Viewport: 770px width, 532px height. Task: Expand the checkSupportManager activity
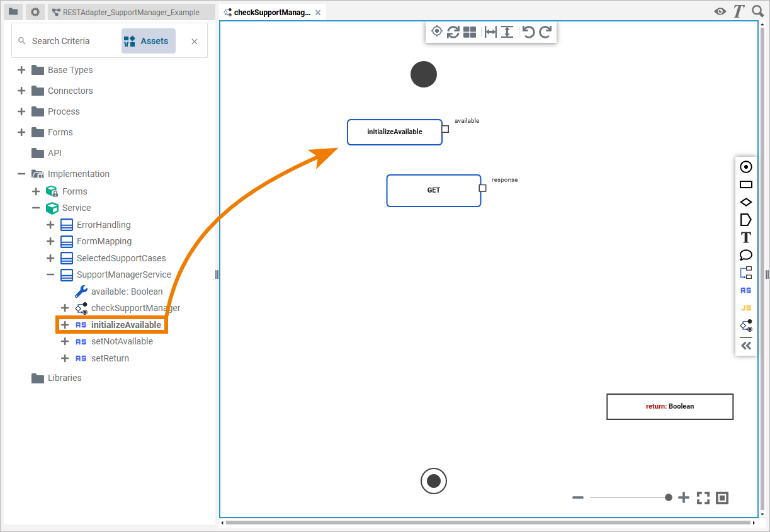pos(65,308)
